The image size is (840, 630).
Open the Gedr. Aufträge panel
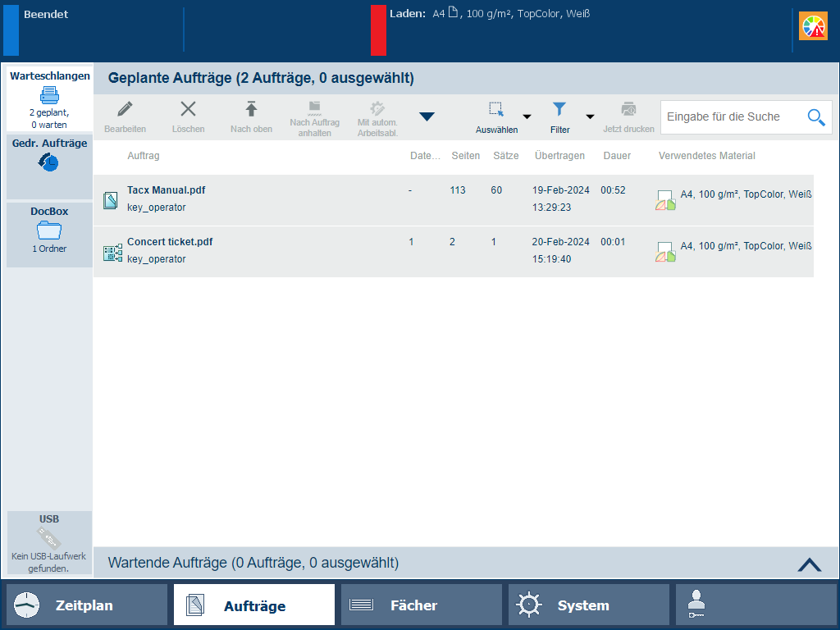click(49, 167)
